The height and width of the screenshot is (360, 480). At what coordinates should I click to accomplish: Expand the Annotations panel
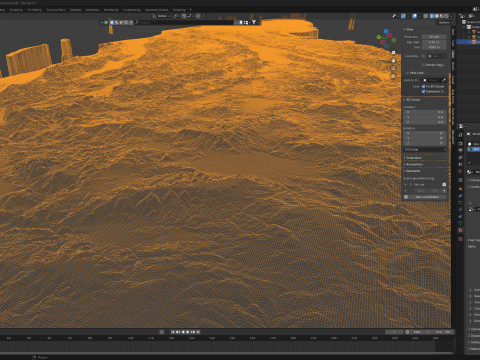(x=413, y=164)
